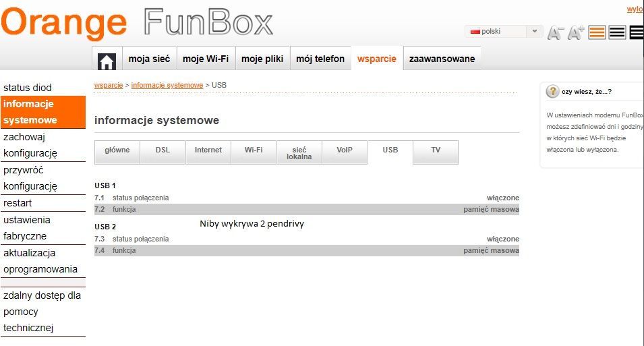This screenshot has height=346, width=644.
Task: Open the moja sieć menu
Action: 149,59
